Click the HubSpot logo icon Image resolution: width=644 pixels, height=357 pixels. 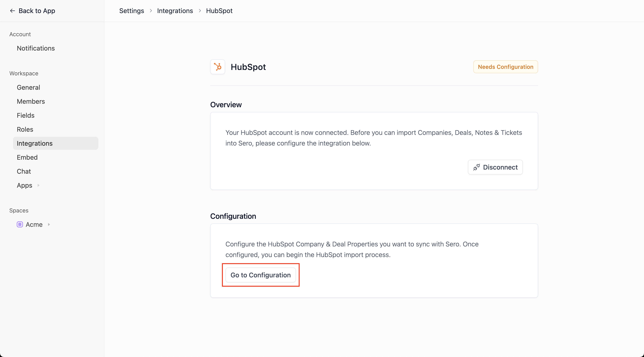click(x=217, y=67)
